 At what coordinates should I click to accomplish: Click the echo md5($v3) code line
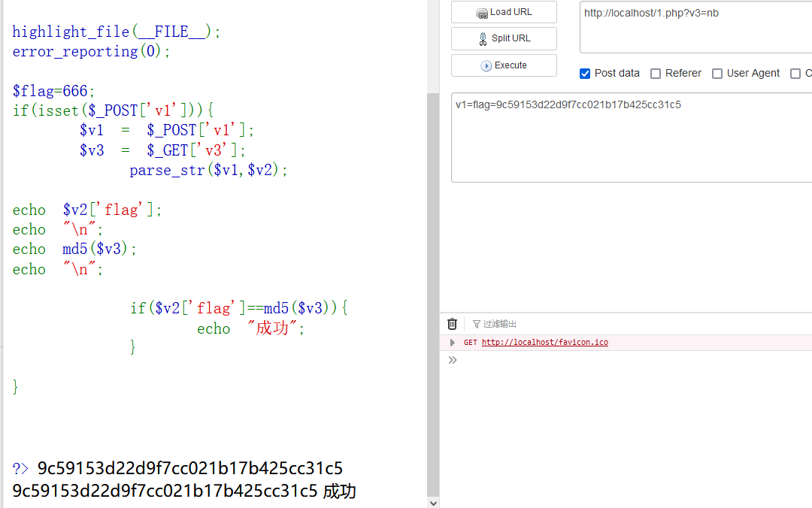pyautogui.click(x=74, y=249)
